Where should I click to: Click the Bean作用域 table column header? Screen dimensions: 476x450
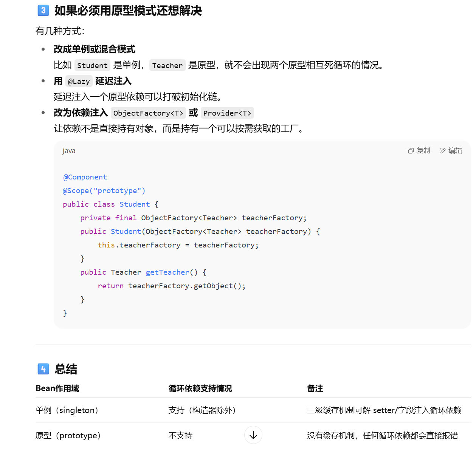(57, 388)
